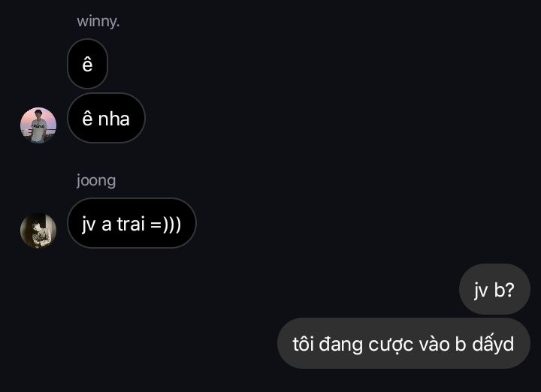
Task: Click the sender name "joong"
Action: pos(96,180)
